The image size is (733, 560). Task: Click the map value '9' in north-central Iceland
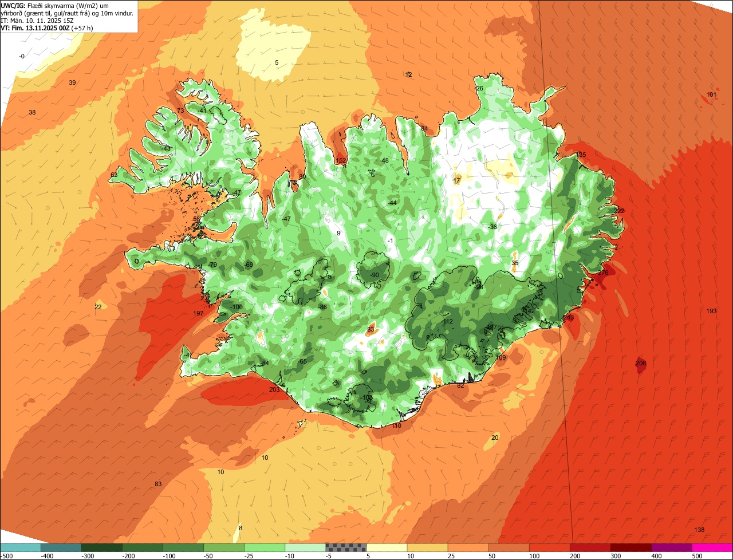click(338, 233)
